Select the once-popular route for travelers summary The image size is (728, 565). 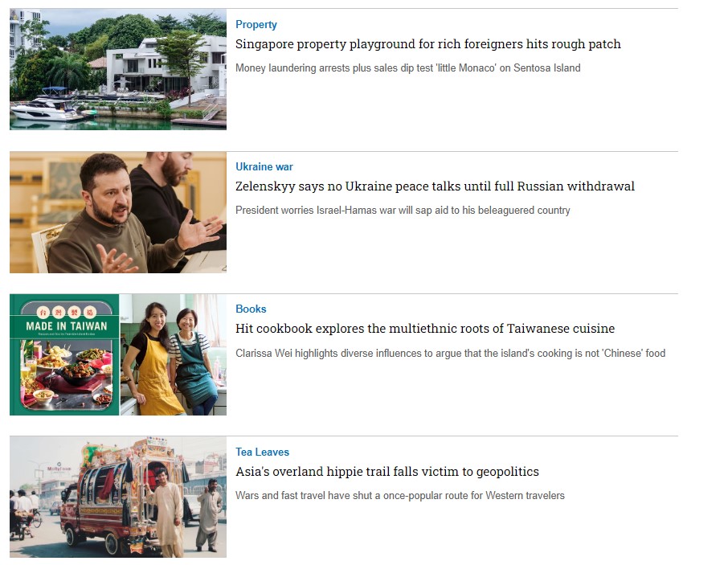click(x=399, y=495)
